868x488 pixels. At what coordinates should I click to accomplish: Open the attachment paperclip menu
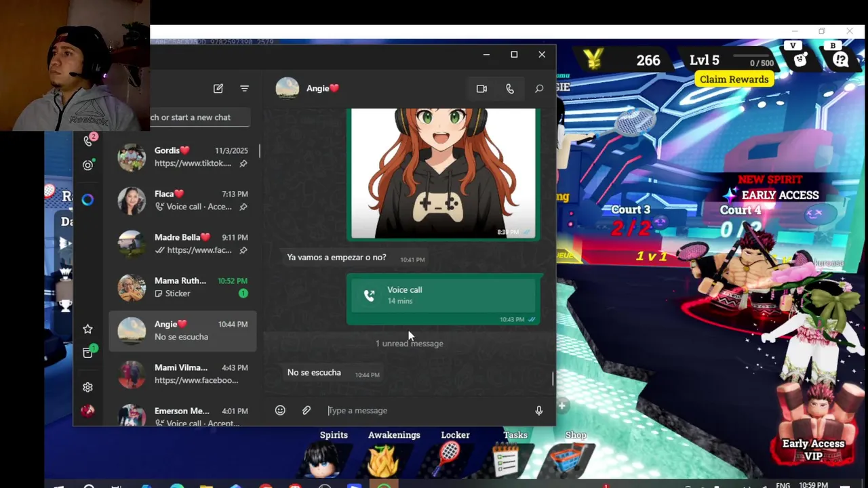click(307, 410)
